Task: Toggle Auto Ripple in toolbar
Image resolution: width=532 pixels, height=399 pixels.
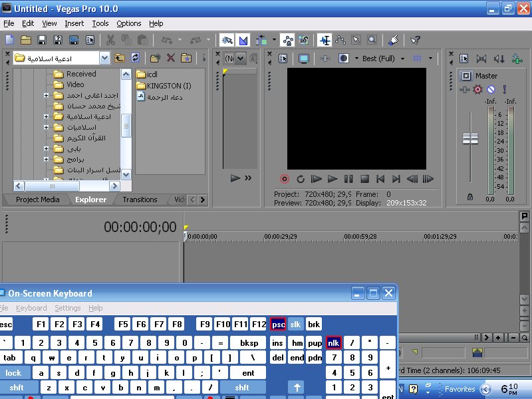Action: tap(261, 40)
